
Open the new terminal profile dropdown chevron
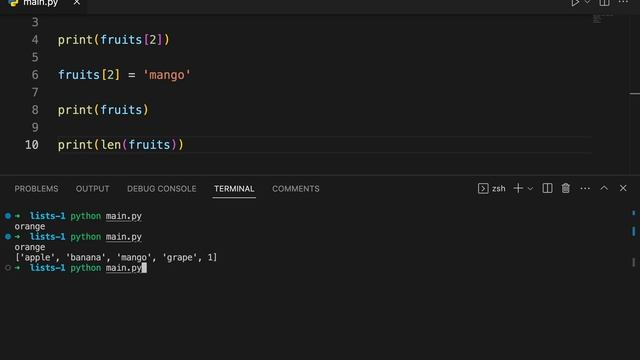tap(530, 189)
